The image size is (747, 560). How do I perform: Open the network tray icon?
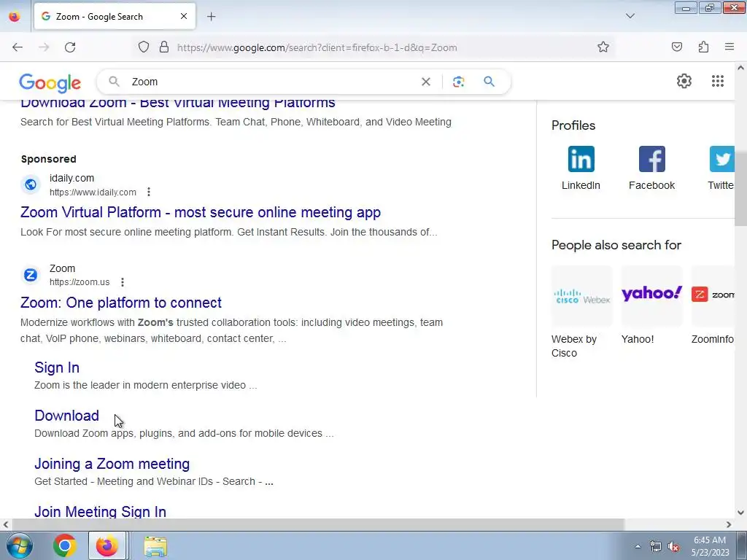(x=656, y=547)
